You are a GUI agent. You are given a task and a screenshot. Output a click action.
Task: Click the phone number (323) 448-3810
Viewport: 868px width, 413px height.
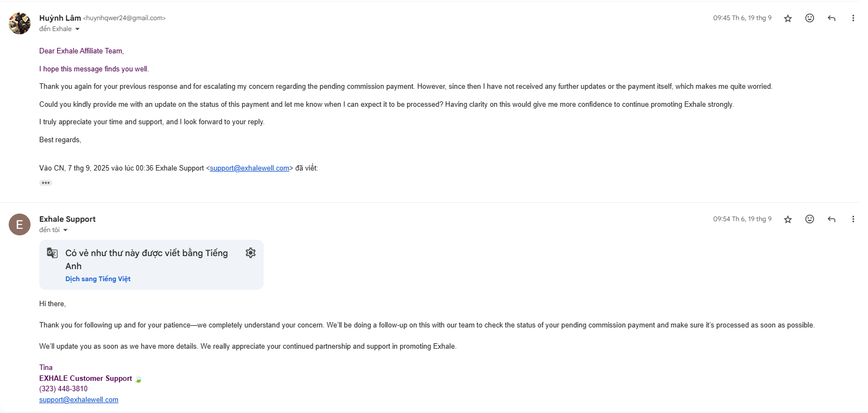(x=63, y=389)
